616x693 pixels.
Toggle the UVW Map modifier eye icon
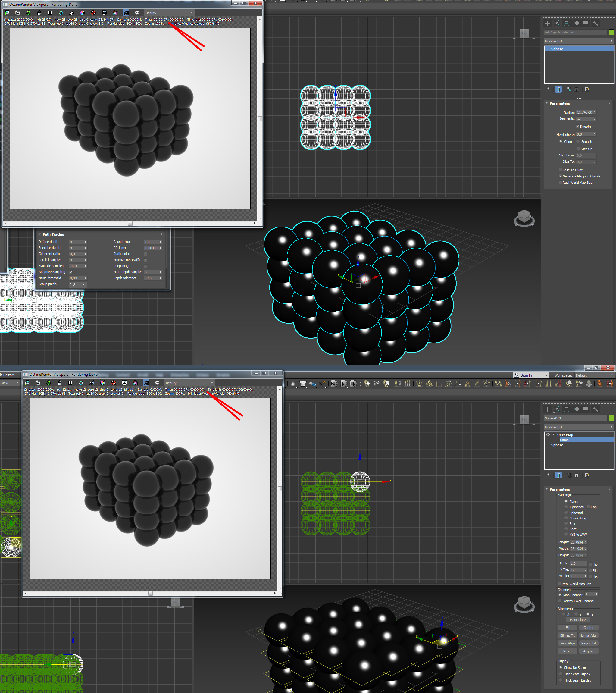[548, 434]
